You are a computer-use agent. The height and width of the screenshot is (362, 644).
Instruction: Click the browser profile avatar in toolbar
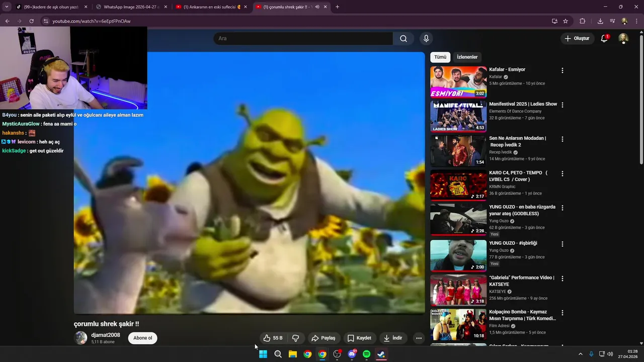pos(624,21)
